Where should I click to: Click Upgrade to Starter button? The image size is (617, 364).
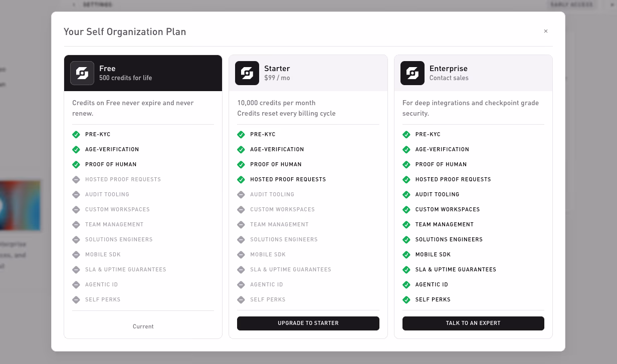(308, 323)
